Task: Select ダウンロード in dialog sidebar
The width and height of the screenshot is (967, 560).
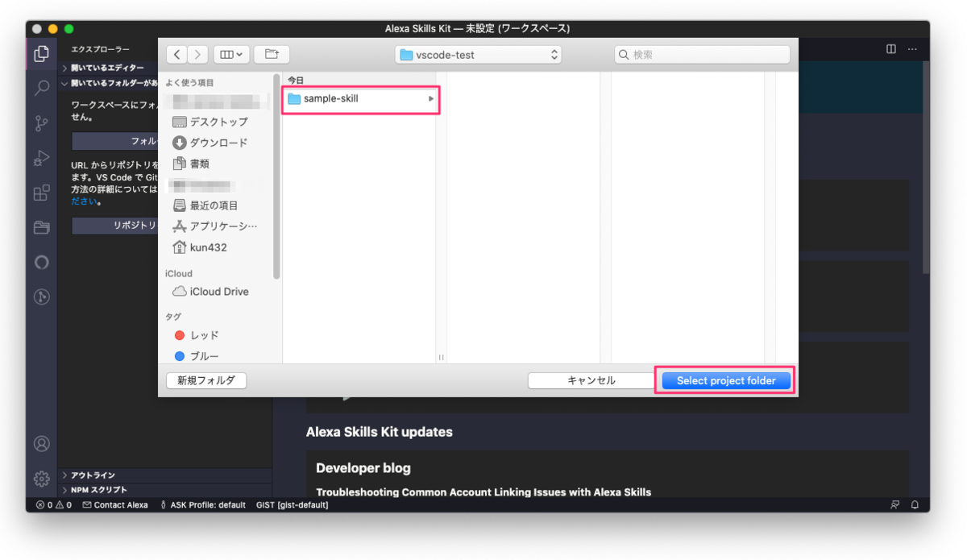Action: click(210, 143)
